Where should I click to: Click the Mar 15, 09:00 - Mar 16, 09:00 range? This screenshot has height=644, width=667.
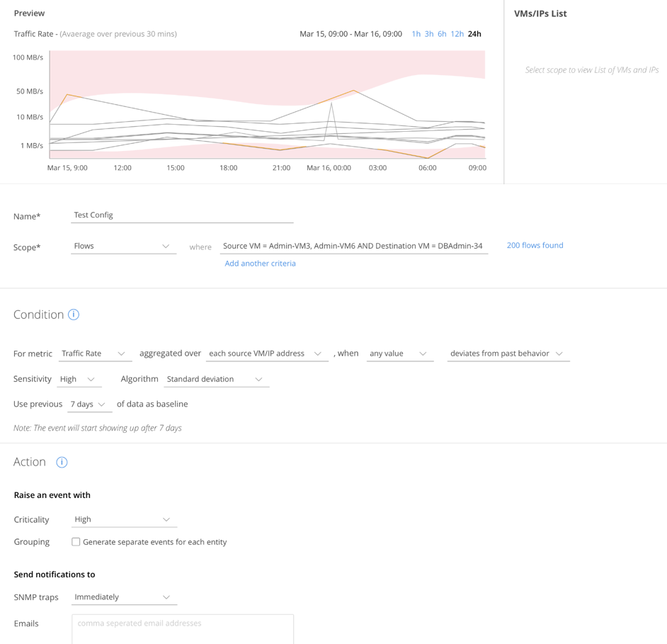(350, 34)
